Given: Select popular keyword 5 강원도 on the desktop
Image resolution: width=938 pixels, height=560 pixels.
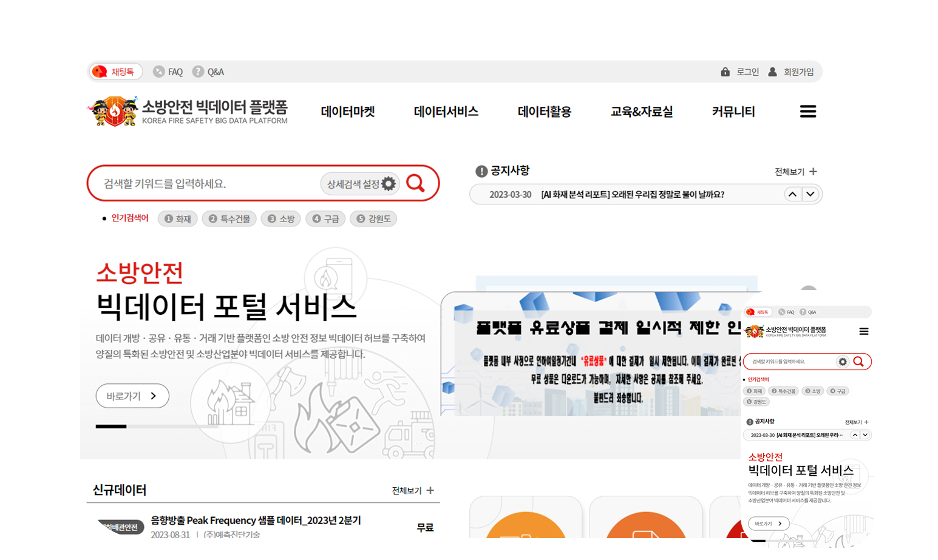Looking at the screenshot, I should pyautogui.click(x=373, y=218).
